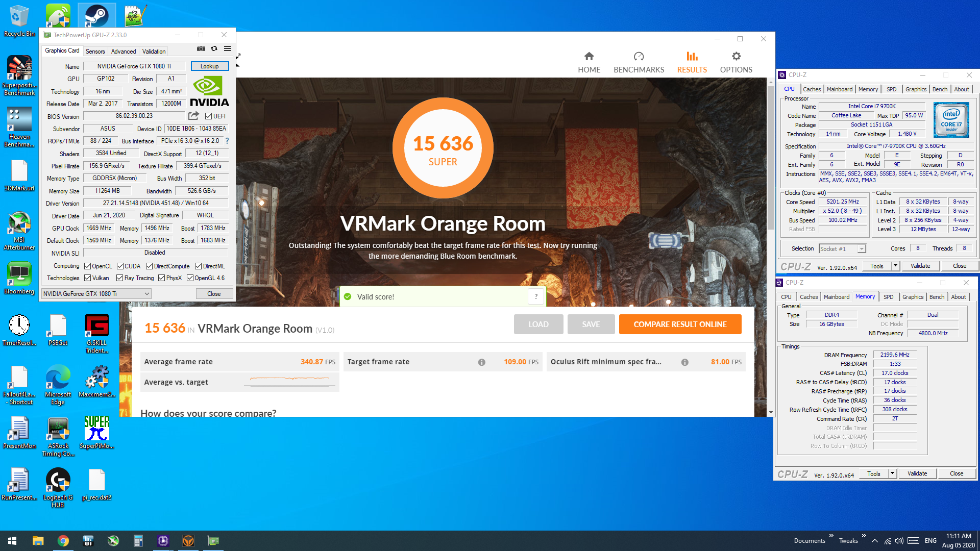Viewport: 980px width, 551px height.
Task: Switch to the Advanced tab in GPU-Z
Action: (124, 52)
